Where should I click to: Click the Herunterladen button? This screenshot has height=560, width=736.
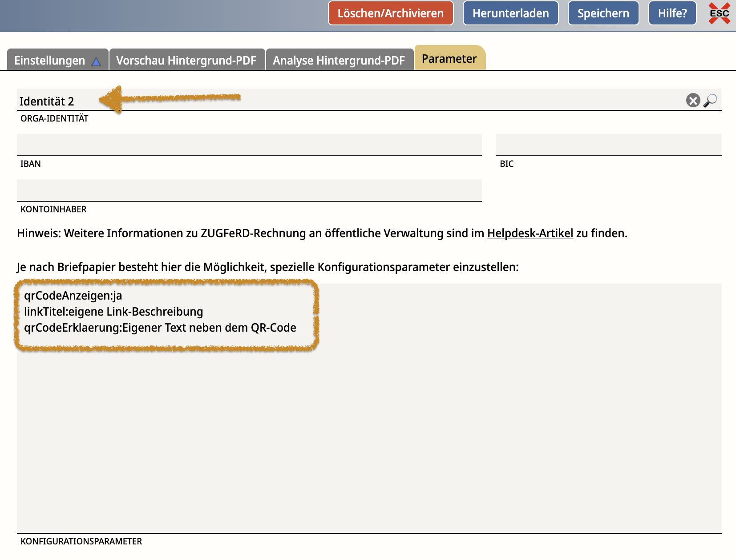point(510,13)
